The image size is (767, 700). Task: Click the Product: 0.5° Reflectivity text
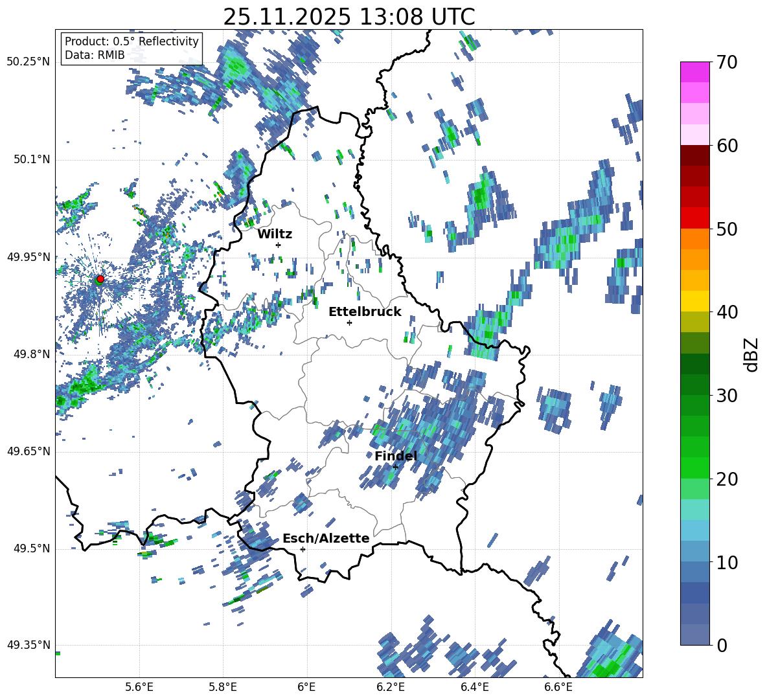[x=132, y=41]
